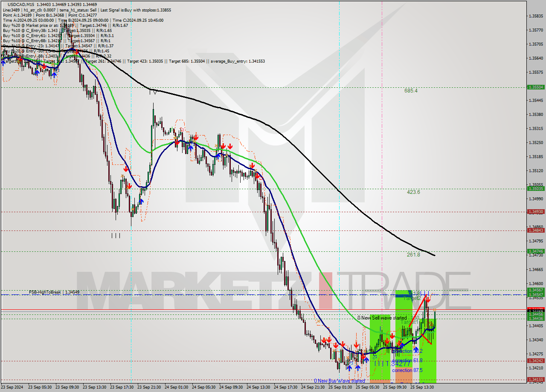Click the 'FSB-HighToBreak | 1.34549' label
This screenshot has width=546, height=392.
point(53,292)
